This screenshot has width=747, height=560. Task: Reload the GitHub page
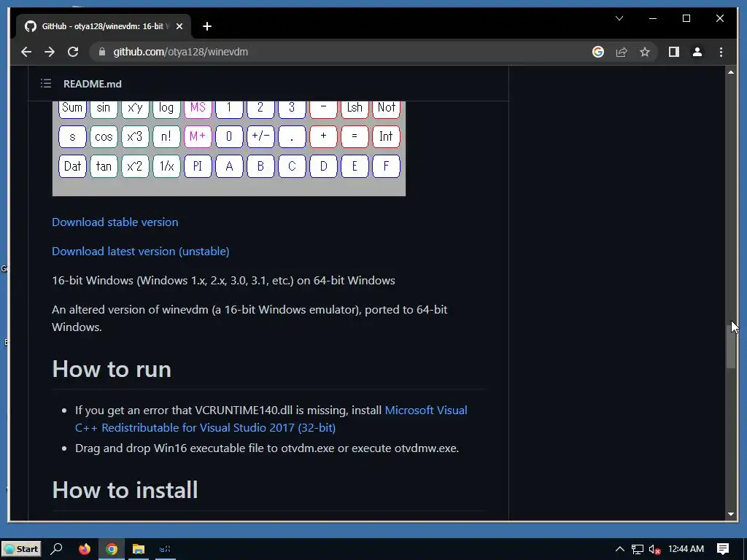click(73, 52)
